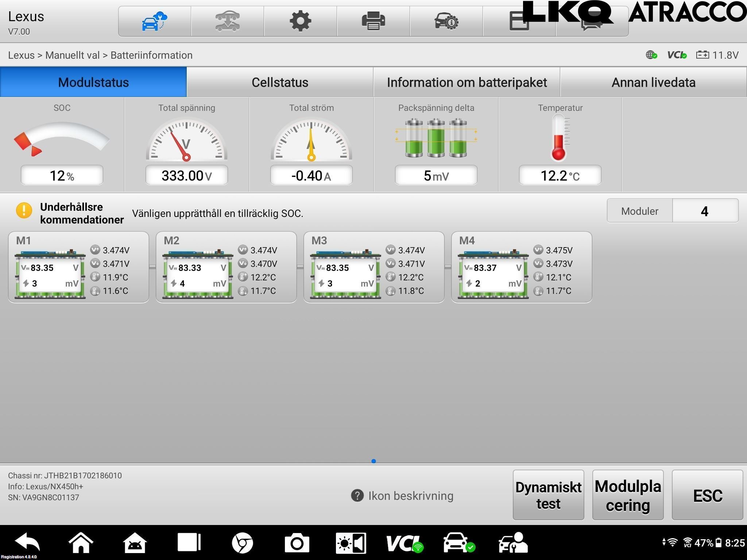747x560 pixels.
Task: Tap the globe network status icon
Action: (x=651, y=55)
